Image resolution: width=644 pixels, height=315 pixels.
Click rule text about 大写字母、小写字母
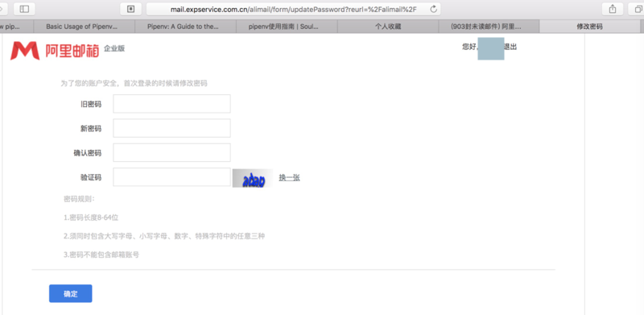pos(164,236)
